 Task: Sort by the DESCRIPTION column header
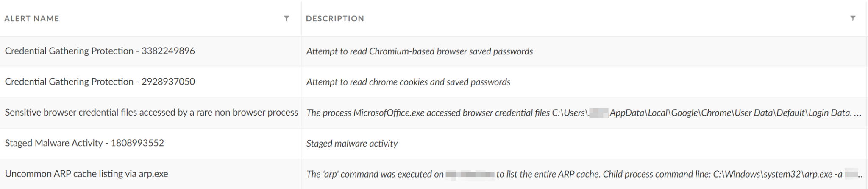click(335, 18)
